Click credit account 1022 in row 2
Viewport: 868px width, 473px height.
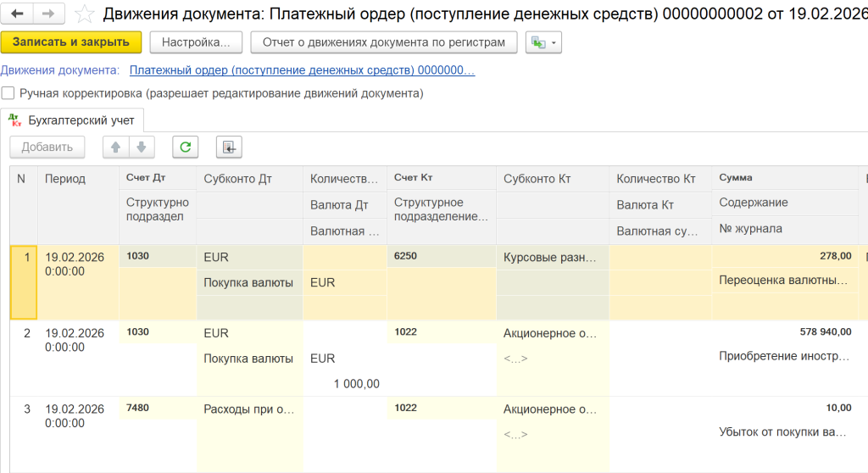click(x=441, y=331)
